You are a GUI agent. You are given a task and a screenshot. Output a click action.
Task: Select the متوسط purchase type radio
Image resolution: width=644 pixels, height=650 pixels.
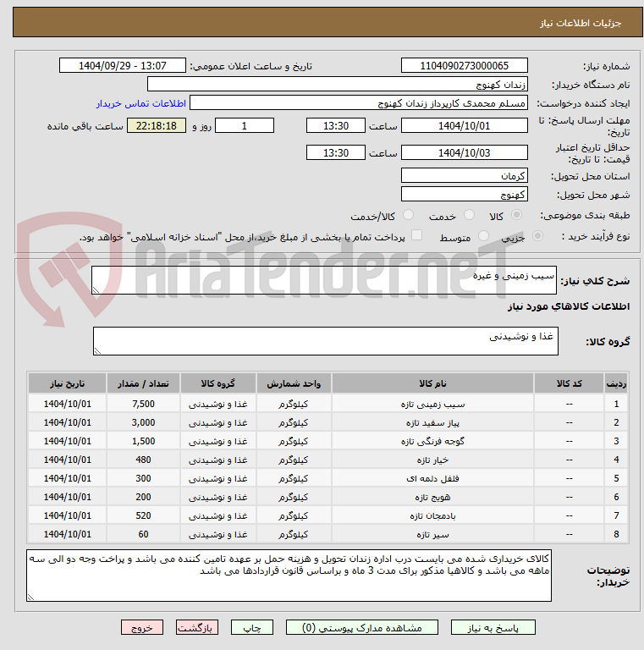[x=483, y=236]
